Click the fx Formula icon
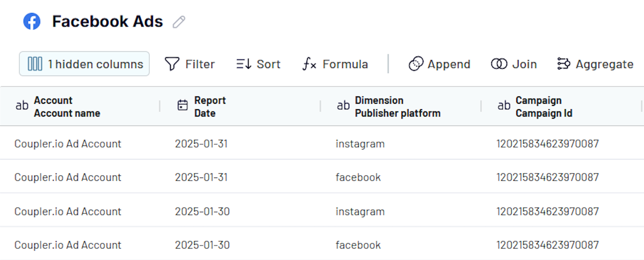The image size is (644, 260). coord(309,64)
